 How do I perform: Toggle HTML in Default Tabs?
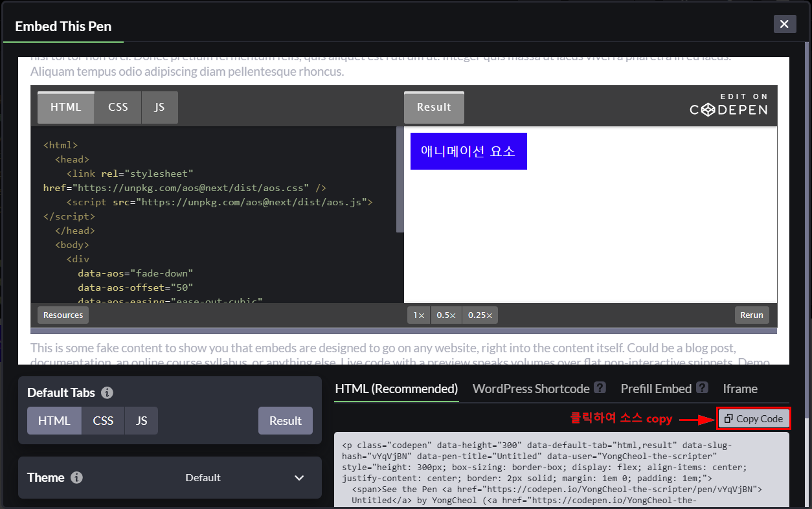(54, 420)
